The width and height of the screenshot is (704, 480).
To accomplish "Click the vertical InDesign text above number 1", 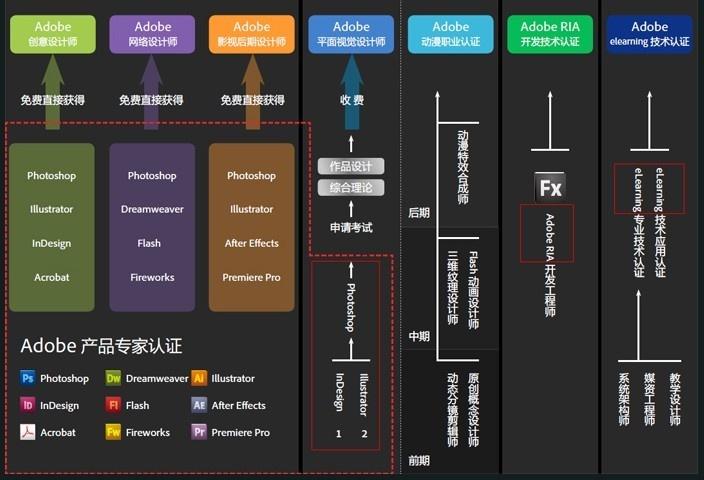I will coord(340,392).
